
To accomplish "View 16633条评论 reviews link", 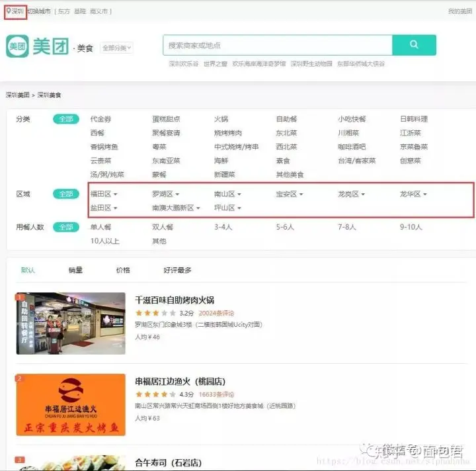I will pos(216,394).
